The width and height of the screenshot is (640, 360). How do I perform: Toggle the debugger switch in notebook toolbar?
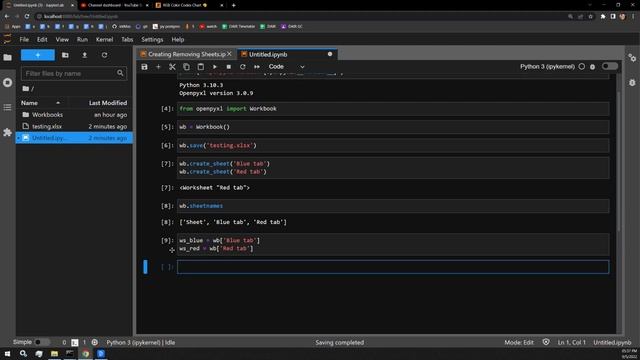(610, 66)
